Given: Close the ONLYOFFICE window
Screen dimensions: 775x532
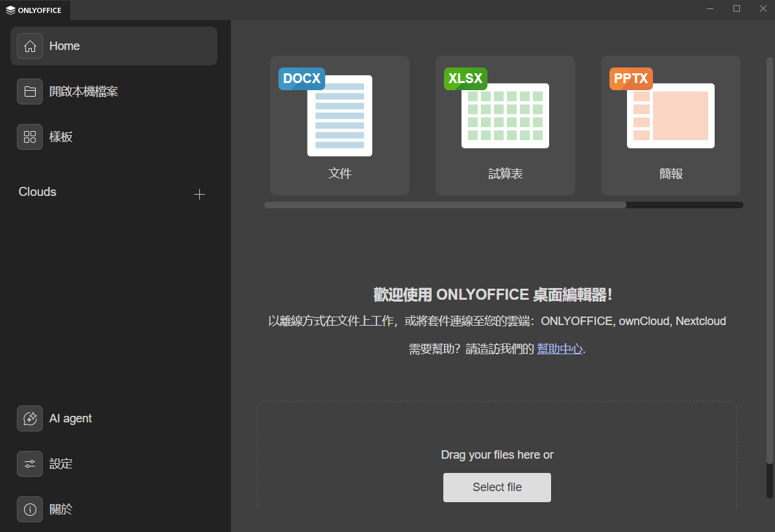Looking at the screenshot, I should 763,9.
